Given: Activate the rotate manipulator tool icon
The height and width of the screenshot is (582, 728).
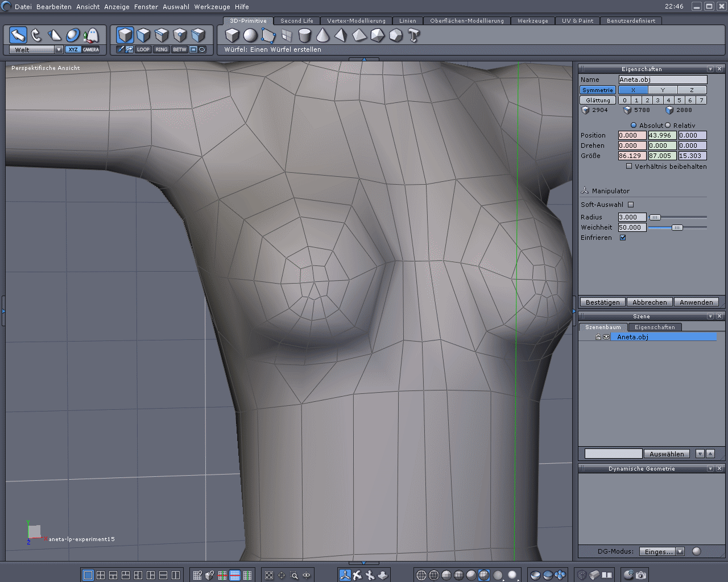Looking at the screenshot, I should point(36,35).
